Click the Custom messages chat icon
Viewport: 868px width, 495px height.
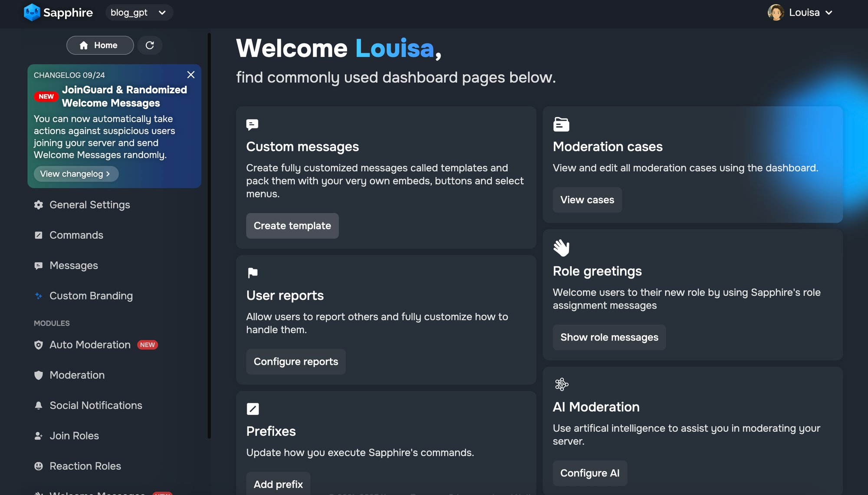coord(252,125)
